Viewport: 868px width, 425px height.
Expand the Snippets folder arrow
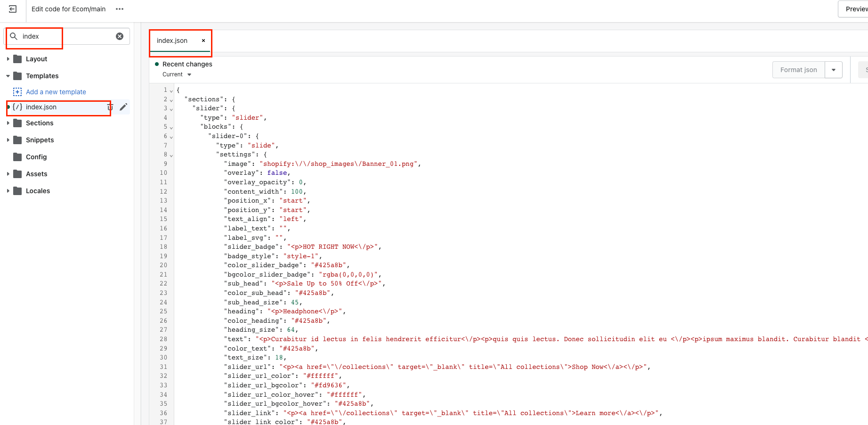coord(8,140)
